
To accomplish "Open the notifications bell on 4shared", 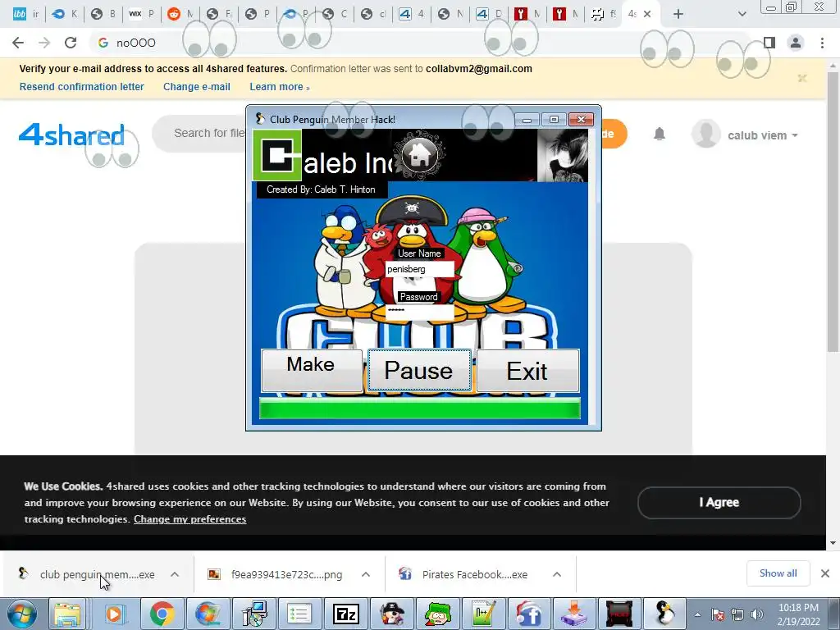I will [x=660, y=134].
